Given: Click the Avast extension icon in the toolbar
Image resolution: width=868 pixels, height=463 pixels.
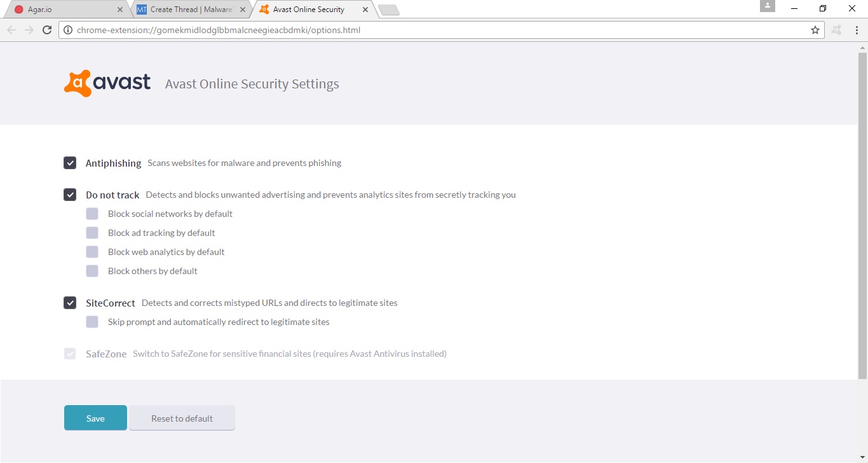Looking at the screenshot, I should click(836, 30).
